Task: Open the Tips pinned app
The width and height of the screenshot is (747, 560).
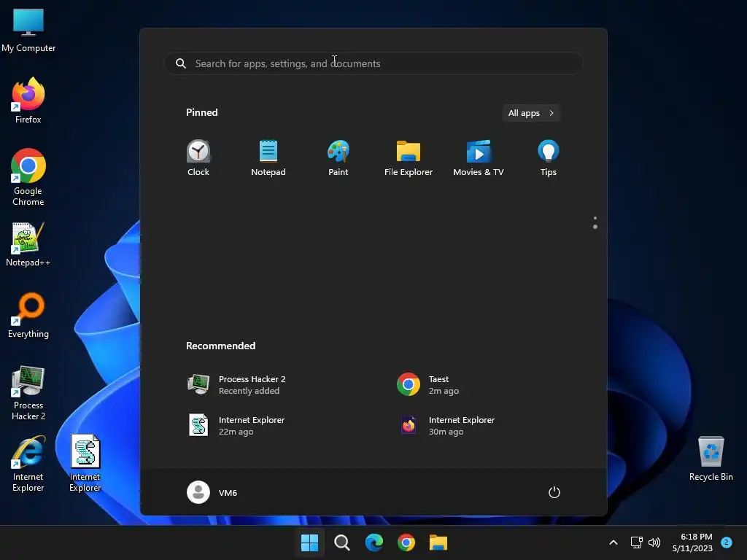Action: tap(549, 158)
